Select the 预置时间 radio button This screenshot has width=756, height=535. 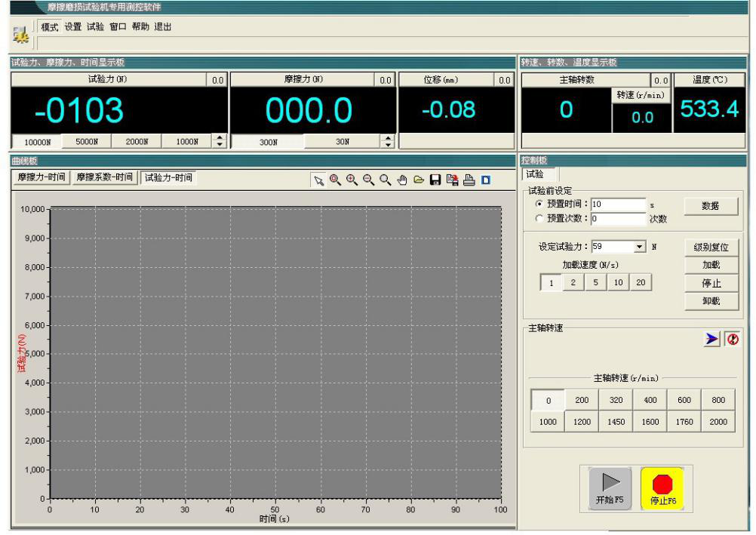point(539,204)
